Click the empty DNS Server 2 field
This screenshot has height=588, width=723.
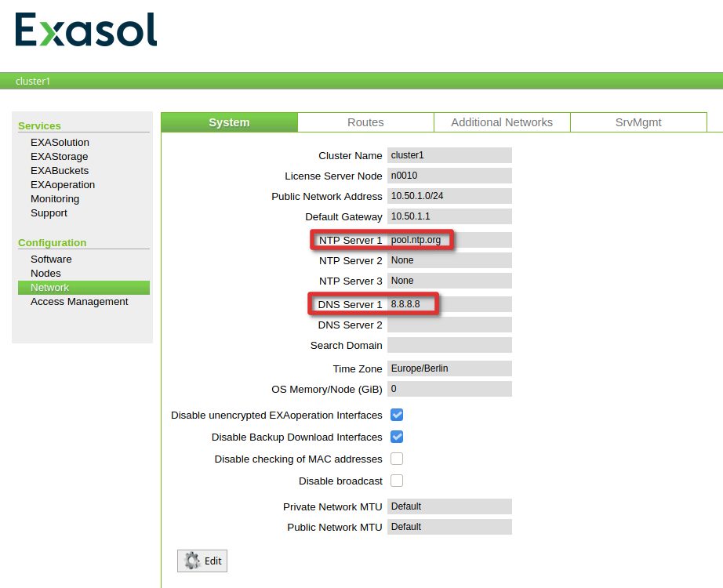tap(449, 325)
